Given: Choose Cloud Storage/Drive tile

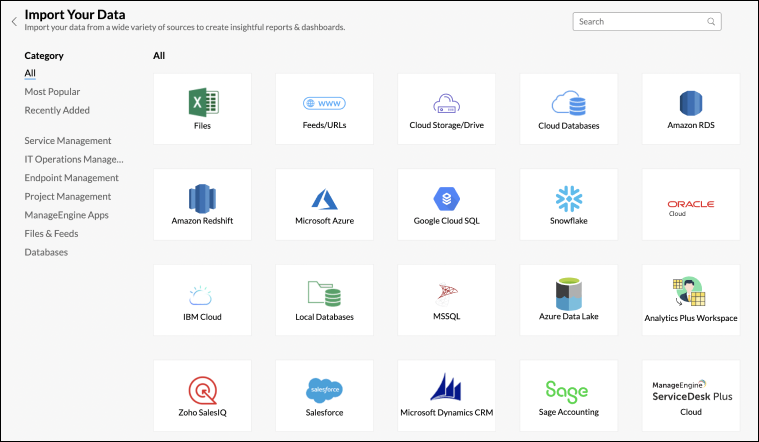Looking at the screenshot, I should coord(446,108).
